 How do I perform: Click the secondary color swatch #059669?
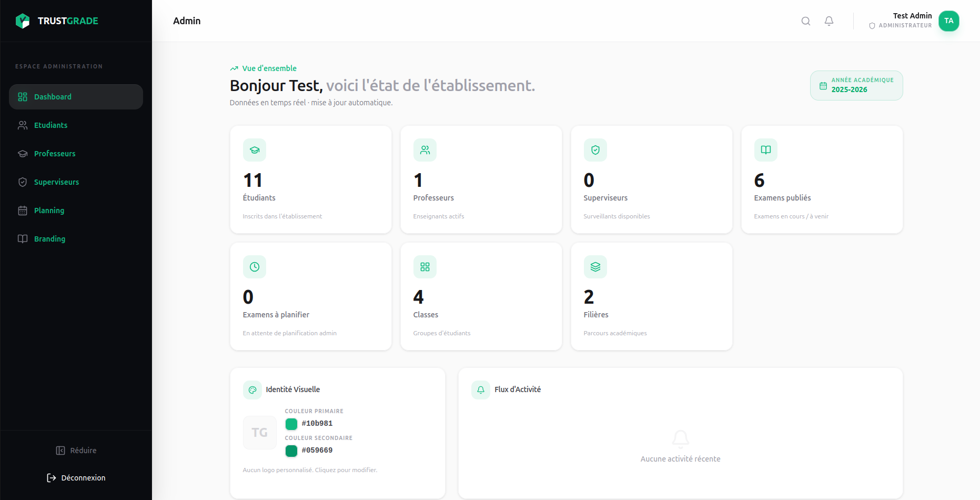[x=291, y=451]
